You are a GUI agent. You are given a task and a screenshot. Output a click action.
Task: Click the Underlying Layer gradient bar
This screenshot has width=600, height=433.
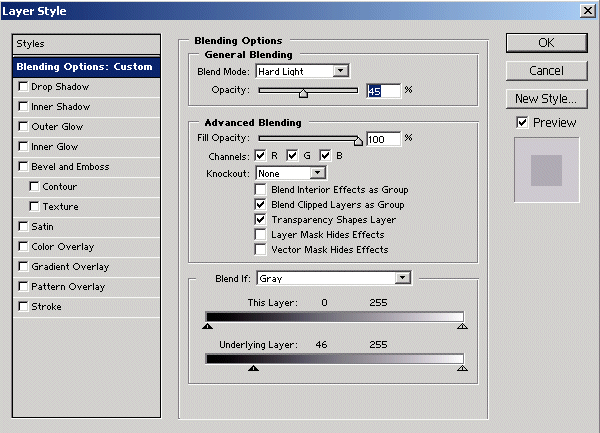tap(335, 359)
